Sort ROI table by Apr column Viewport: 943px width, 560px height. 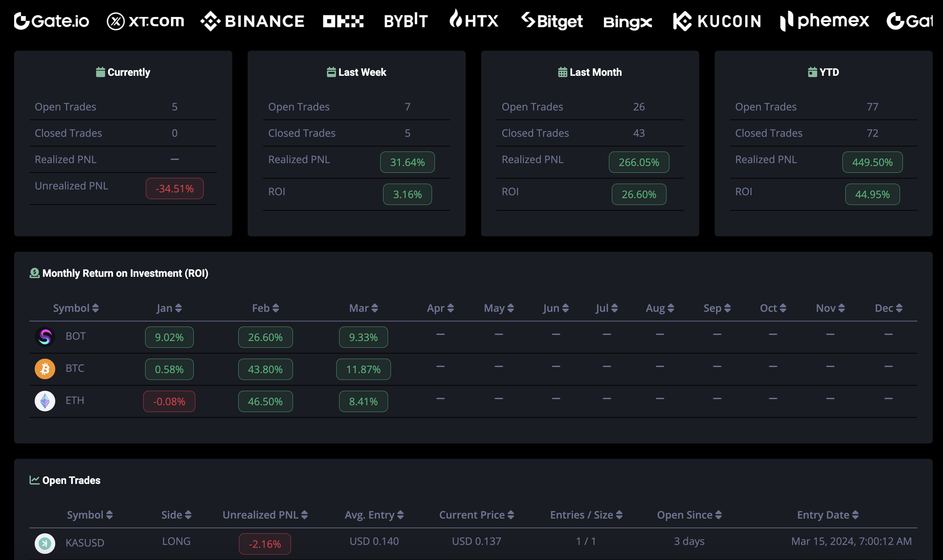440,308
